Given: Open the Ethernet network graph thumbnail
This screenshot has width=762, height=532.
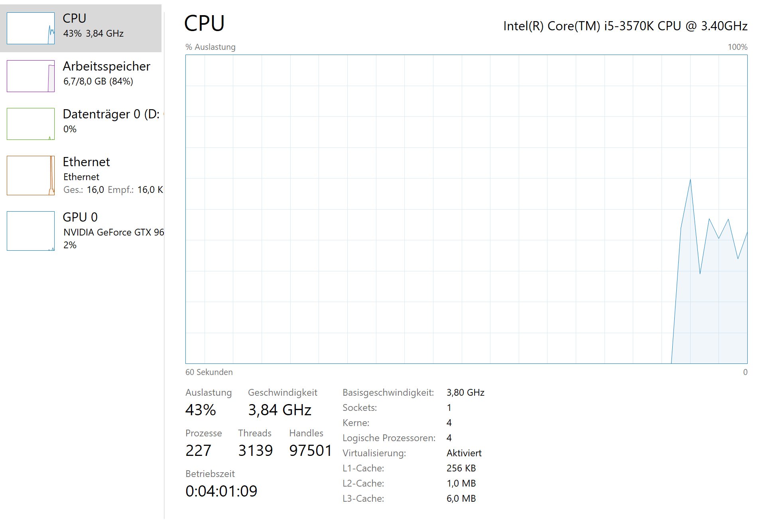Looking at the screenshot, I should click(31, 175).
